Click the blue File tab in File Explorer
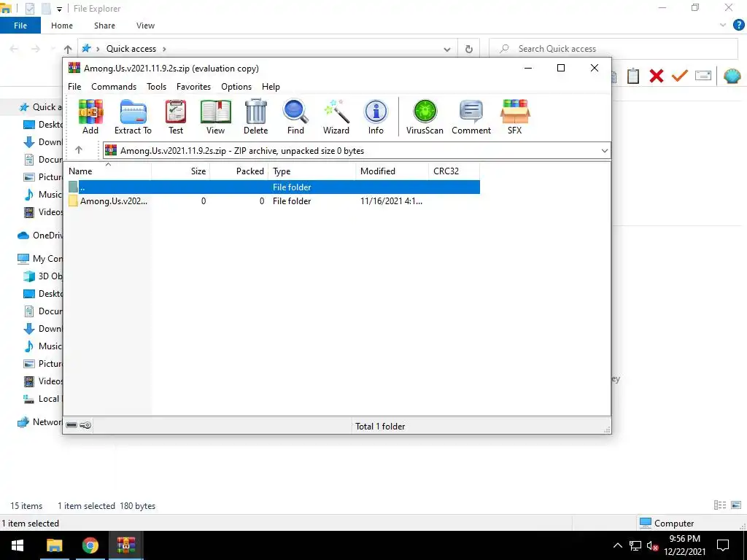The height and width of the screenshot is (560, 747). pyautogui.click(x=20, y=26)
